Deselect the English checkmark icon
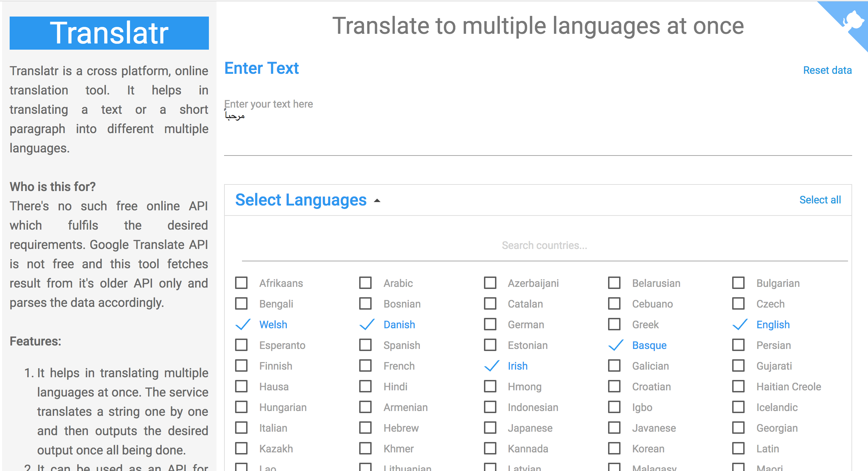Image resolution: width=868 pixels, height=471 pixels. [740, 324]
